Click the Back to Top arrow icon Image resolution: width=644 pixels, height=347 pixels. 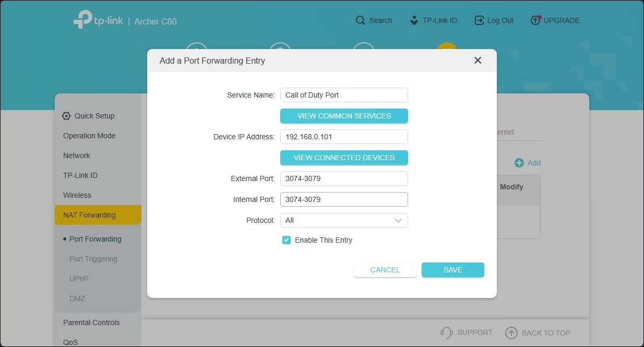point(511,332)
